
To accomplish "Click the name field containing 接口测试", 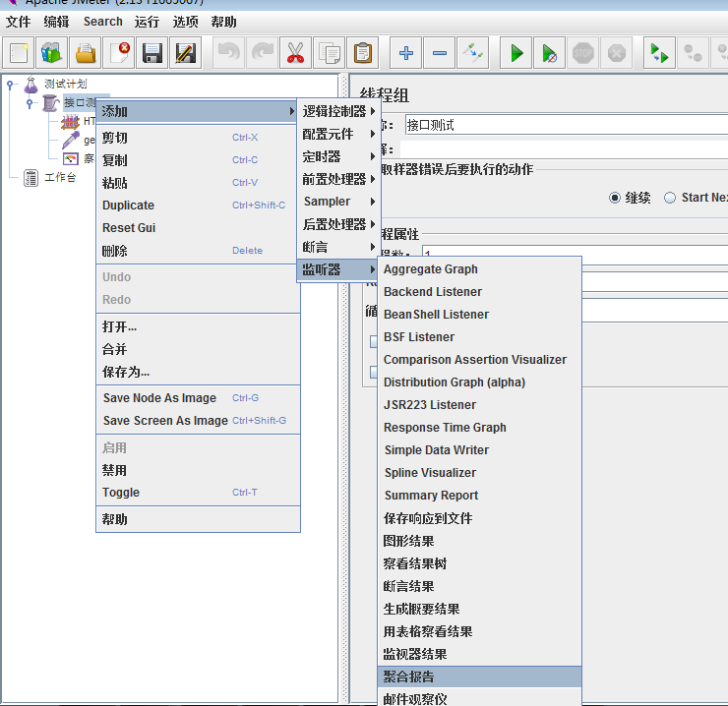I will click(567, 125).
